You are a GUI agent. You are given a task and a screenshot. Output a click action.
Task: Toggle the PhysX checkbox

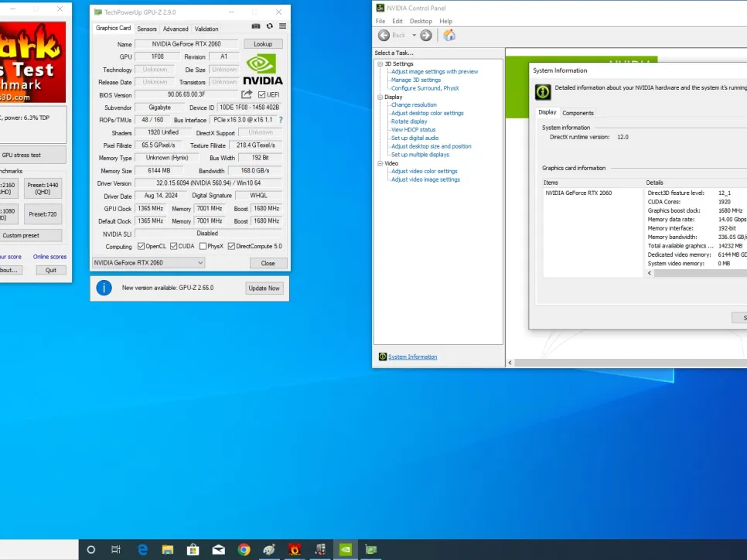point(203,246)
